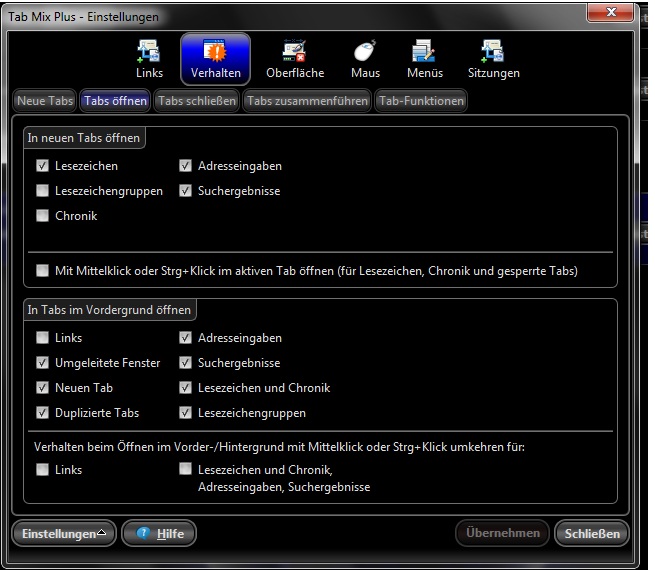655x570 pixels.
Task: Enable the Chronik checkbox
Action: click(42, 215)
